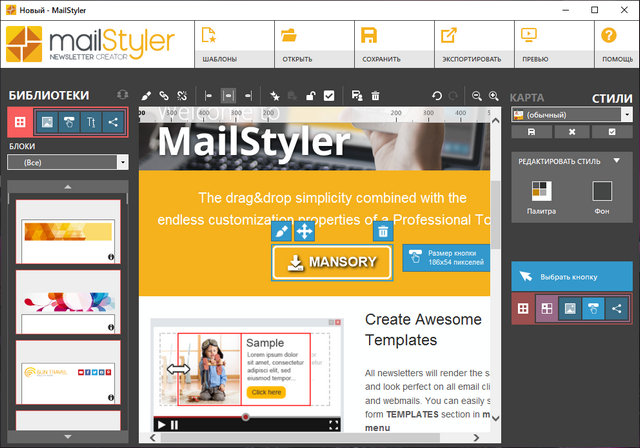
Task: Save the current style with floppy icon
Action: pos(531,132)
